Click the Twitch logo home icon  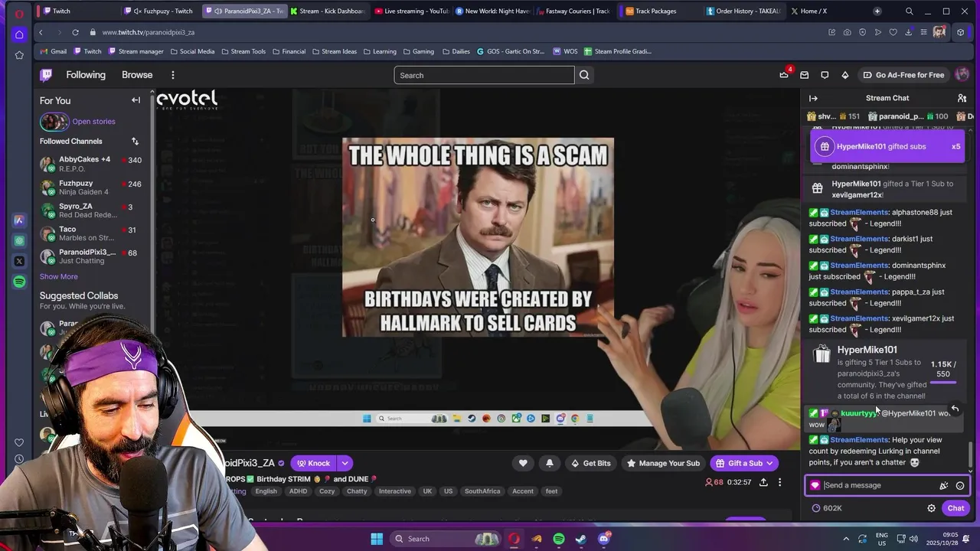[46, 75]
